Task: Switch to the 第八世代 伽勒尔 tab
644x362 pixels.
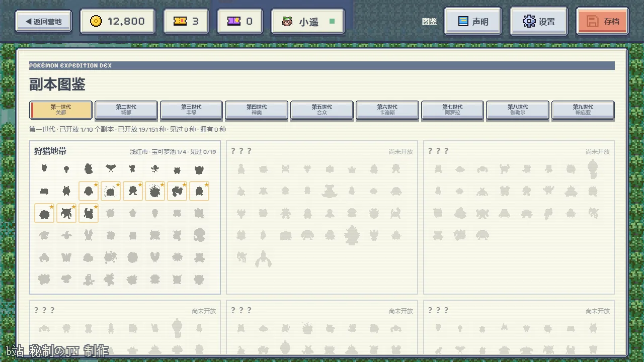Action: (517, 110)
